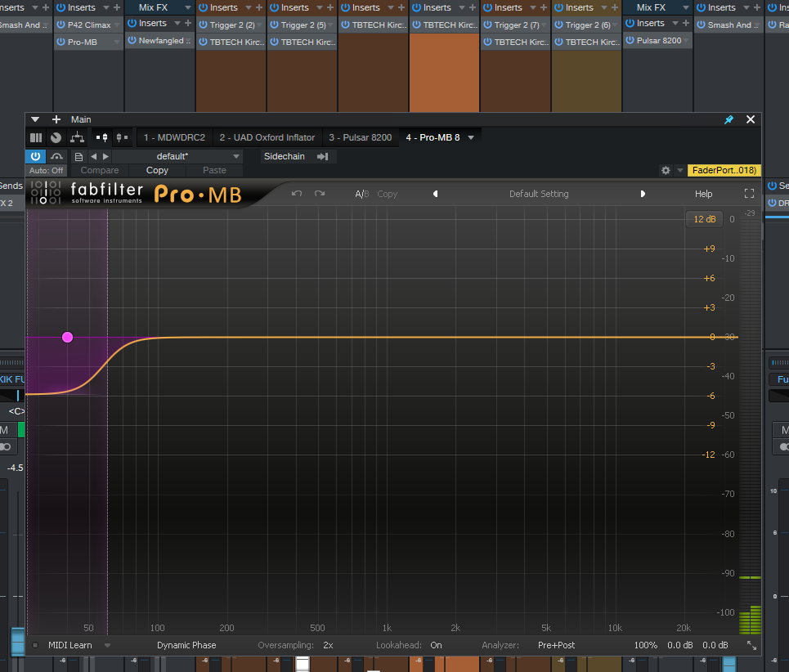This screenshot has width=789, height=672.
Task: Select the 4 - Pro-MB 8 tab
Action: [x=433, y=137]
